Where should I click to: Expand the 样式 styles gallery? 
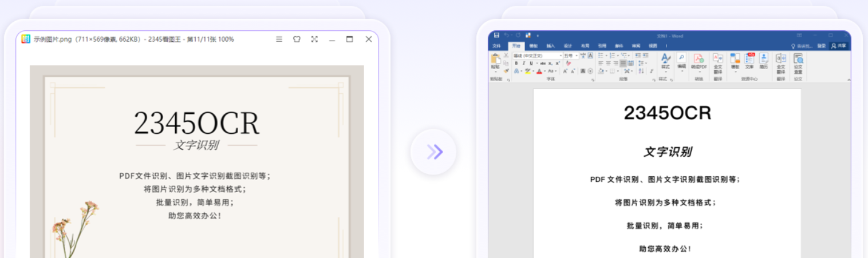pos(665,62)
